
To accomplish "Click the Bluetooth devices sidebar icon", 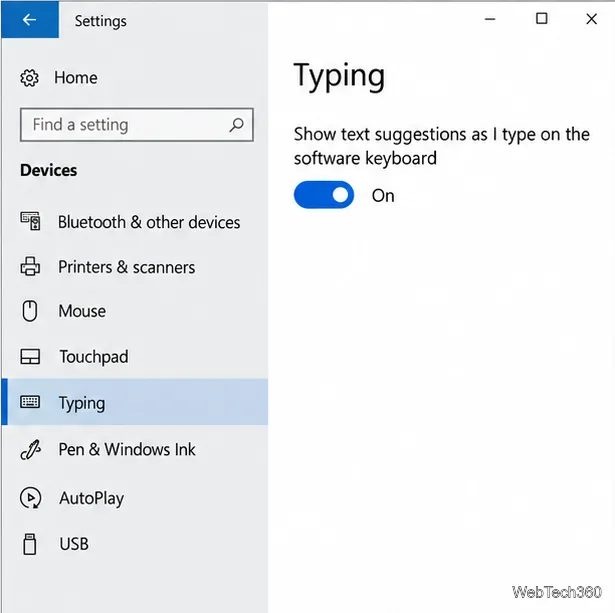I will [30, 221].
